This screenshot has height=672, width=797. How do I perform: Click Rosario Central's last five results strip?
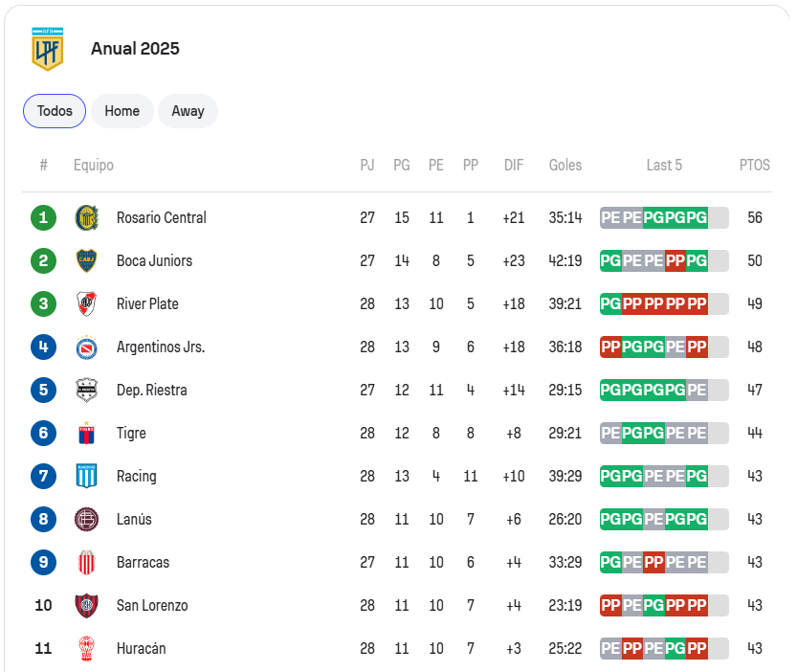(664, 217)
